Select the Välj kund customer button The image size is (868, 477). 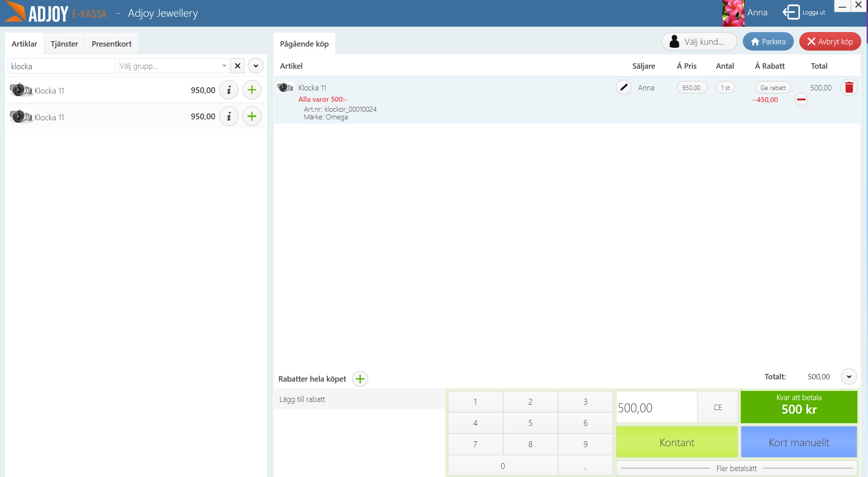699,42
